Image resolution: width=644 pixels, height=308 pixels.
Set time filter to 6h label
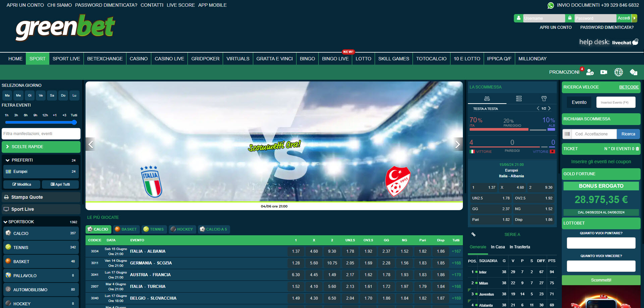(x=26, y=115)
